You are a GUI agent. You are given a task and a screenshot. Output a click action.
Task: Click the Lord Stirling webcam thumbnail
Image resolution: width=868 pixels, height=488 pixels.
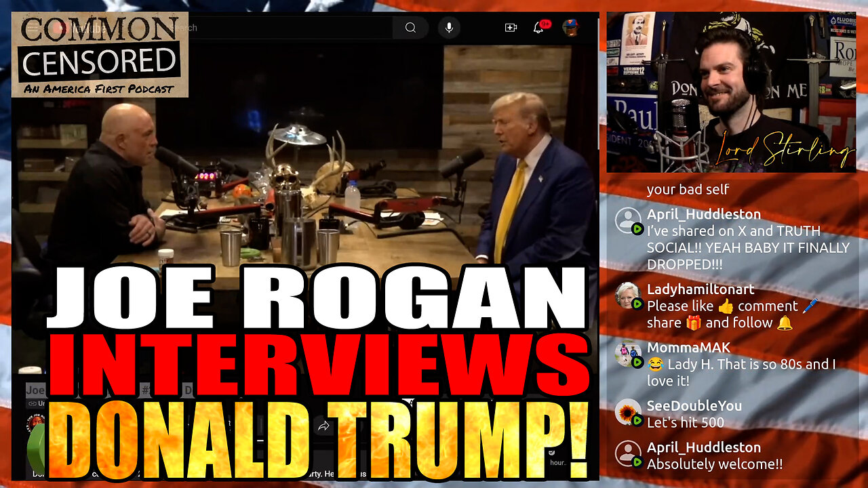[x=731, y=92]
